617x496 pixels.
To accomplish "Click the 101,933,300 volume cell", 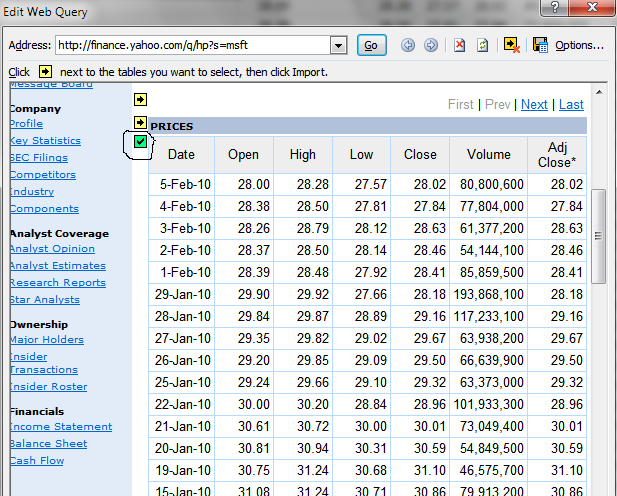I will 488,404.
